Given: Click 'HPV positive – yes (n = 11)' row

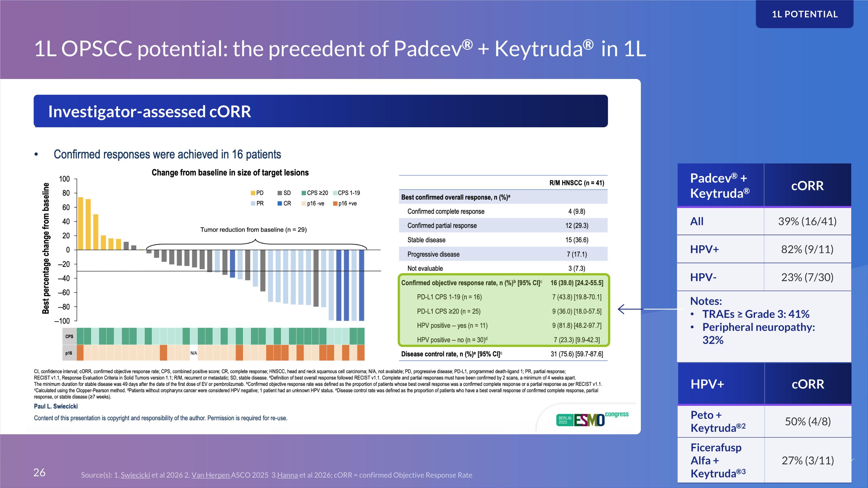Looking at the screenshot, I should (x=504, y=325).
